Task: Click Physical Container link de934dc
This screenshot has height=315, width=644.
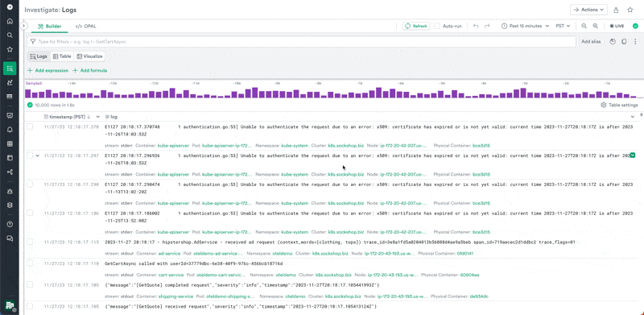Action: (x=479, y=296)
